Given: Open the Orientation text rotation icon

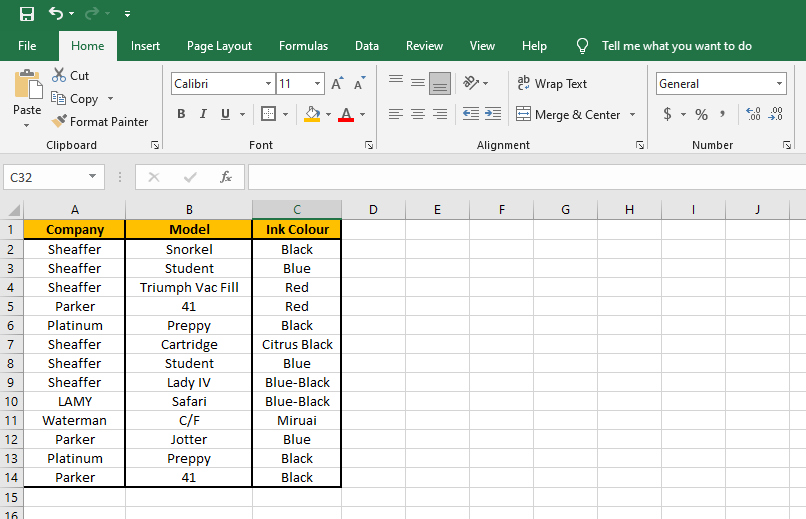Looking at the screenshot, I should coord(471,83).
